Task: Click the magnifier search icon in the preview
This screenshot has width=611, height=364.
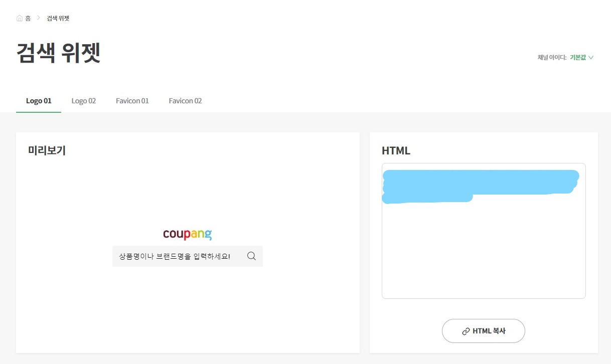Action: [x=252, y=256]
